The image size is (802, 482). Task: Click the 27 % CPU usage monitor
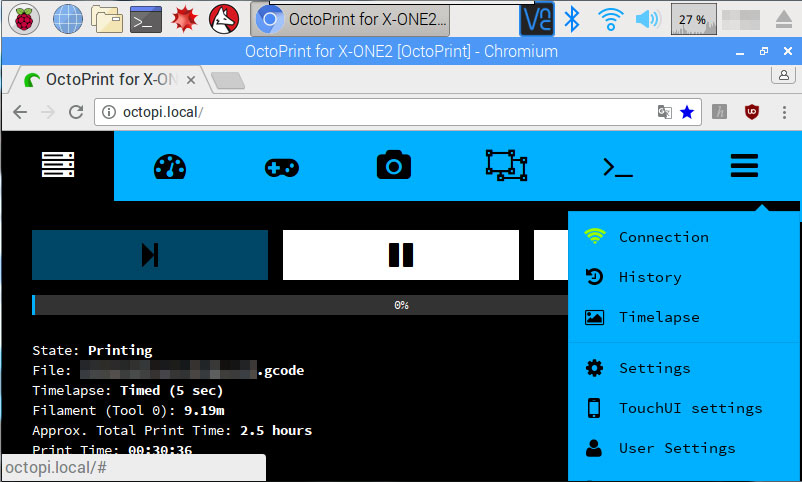tap(694, 19)
